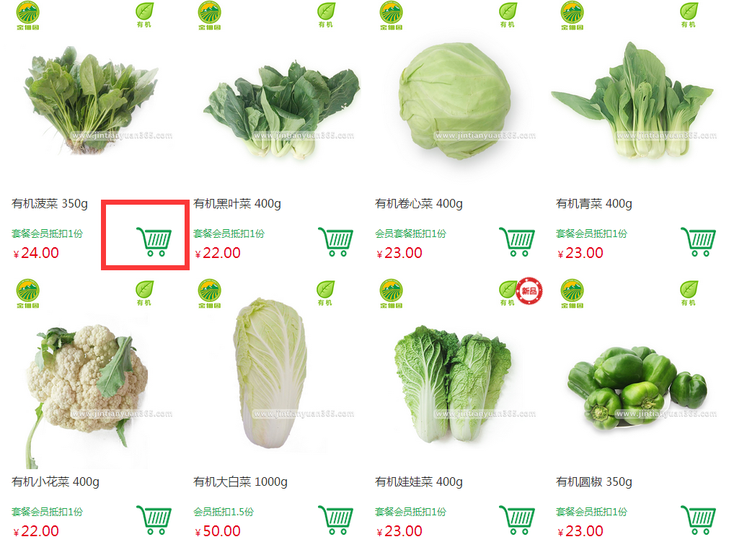Click cart icon for 有机卷心菜 400g
The width and height of the screenshot is (729, 560).
(x=517, y=241)
